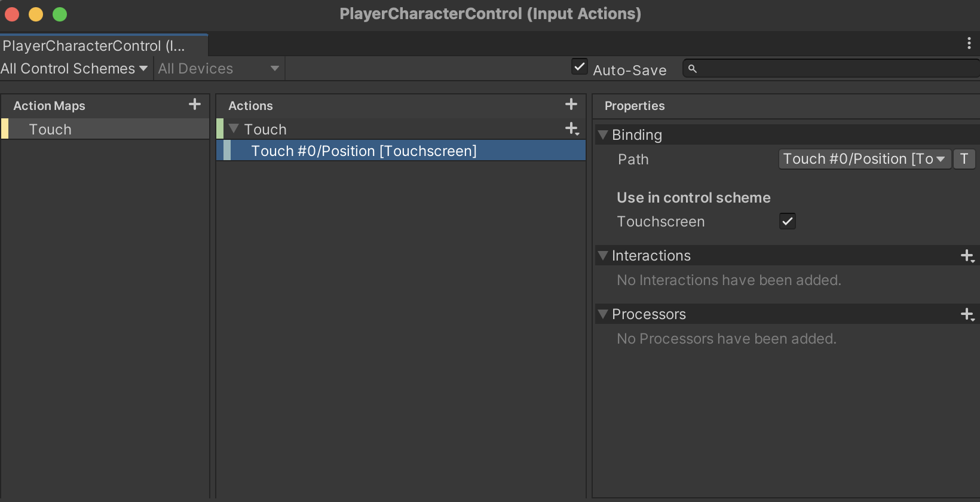Image resolution: width=980 pixels, height=502 pixels.
Task: Toggle the T listen-mode button beside Path
Action: click(x=964, y=159)
